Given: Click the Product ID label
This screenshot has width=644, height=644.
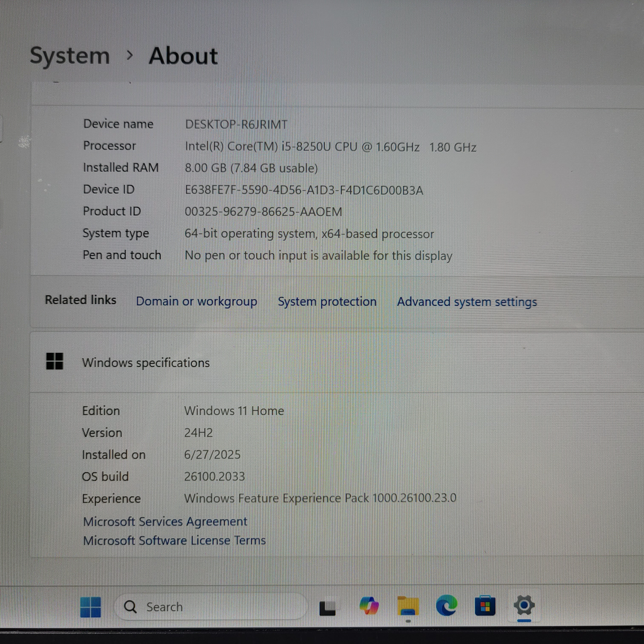Looking at the screenshot, I should pos(112,211).
